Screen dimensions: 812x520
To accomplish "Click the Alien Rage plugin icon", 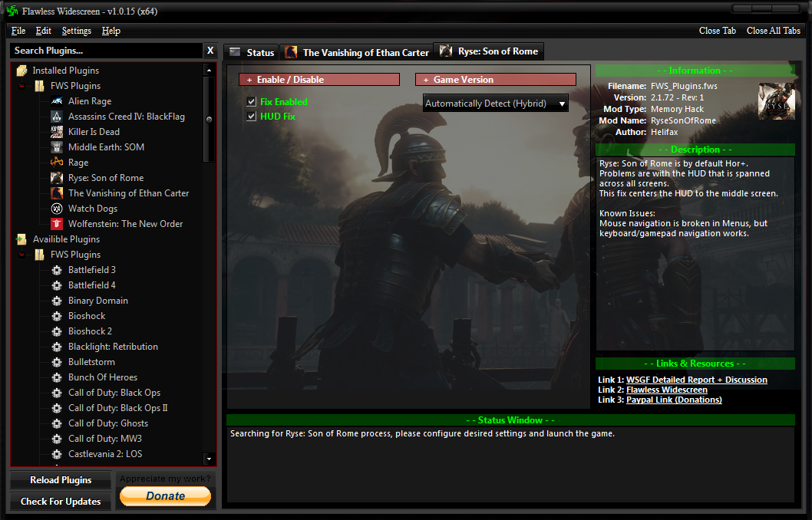I will 57,101.
